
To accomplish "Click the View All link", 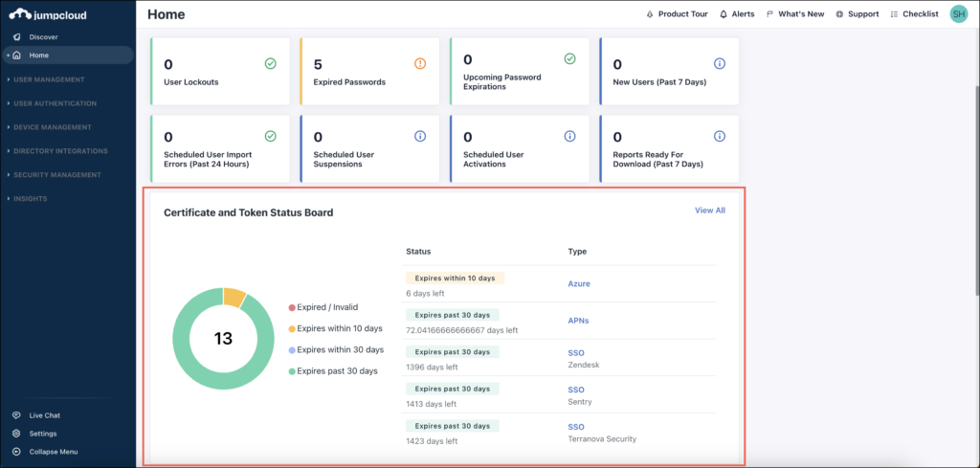I will [709, 211].
